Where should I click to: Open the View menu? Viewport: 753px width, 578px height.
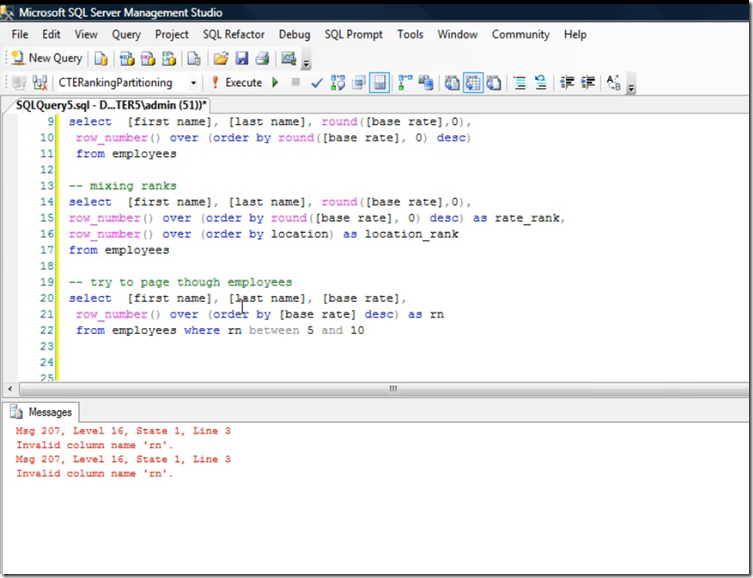(x=86, y=35)
